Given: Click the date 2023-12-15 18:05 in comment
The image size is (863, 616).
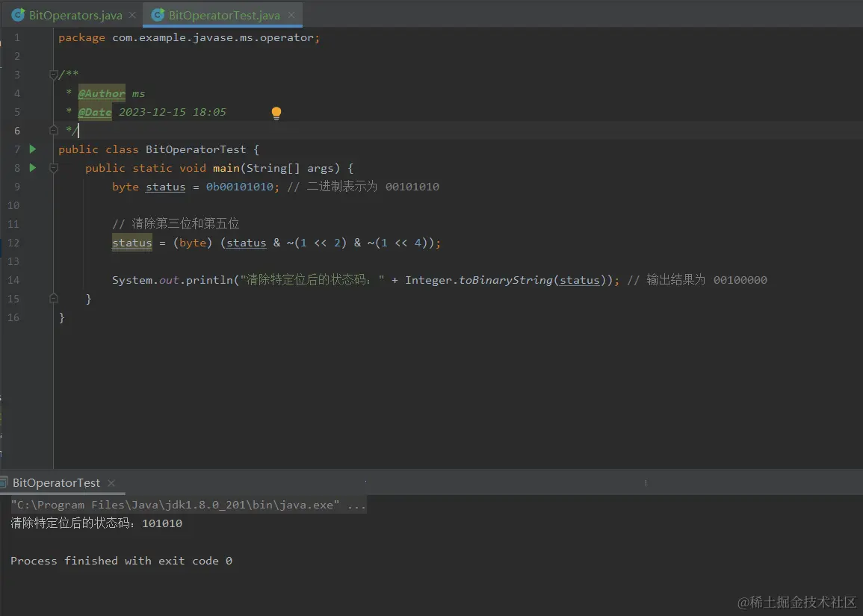Looking at the screenshot, I should pos(173,112).
